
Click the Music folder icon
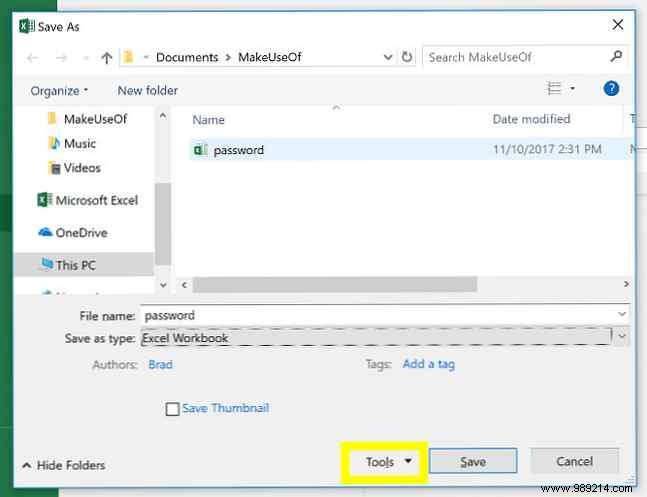click(54, 143)
